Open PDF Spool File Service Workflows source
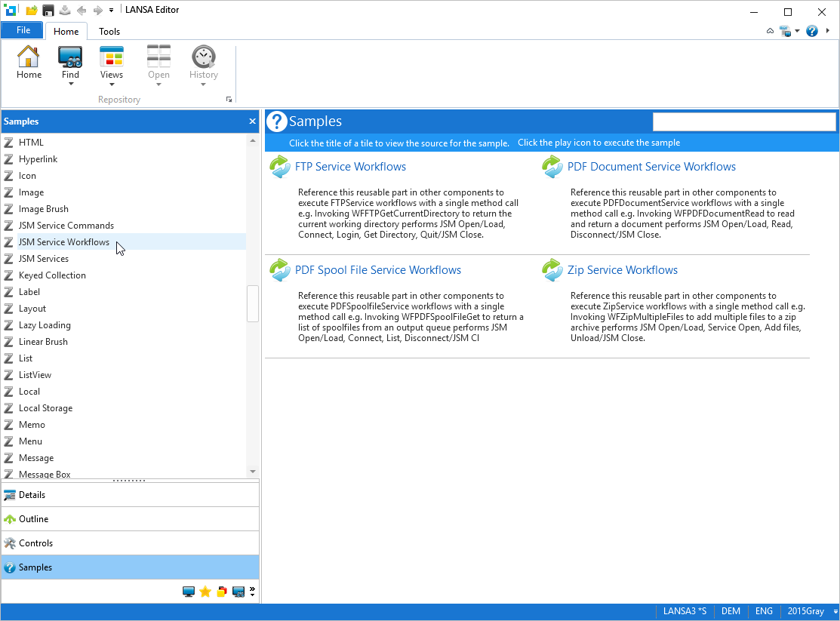 coord(377,270)
